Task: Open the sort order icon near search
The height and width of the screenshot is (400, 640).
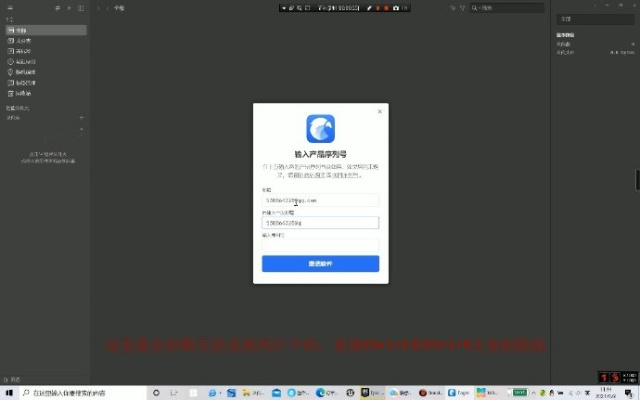Action: tap(452, 8)
